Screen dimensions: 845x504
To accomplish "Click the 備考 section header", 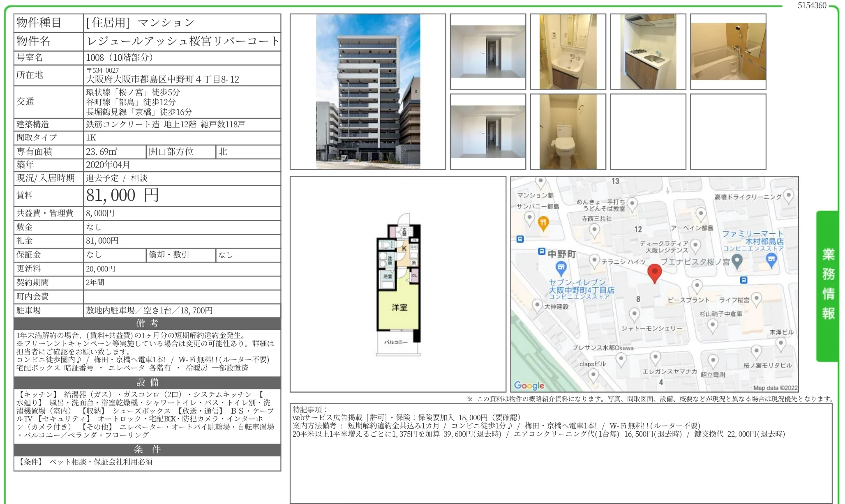I will click(147, 323).
